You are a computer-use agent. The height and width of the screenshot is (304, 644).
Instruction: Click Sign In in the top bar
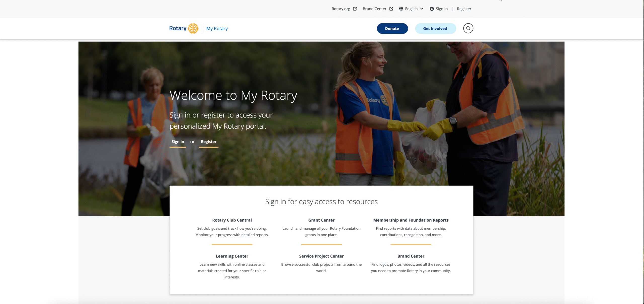click(441, 9)
